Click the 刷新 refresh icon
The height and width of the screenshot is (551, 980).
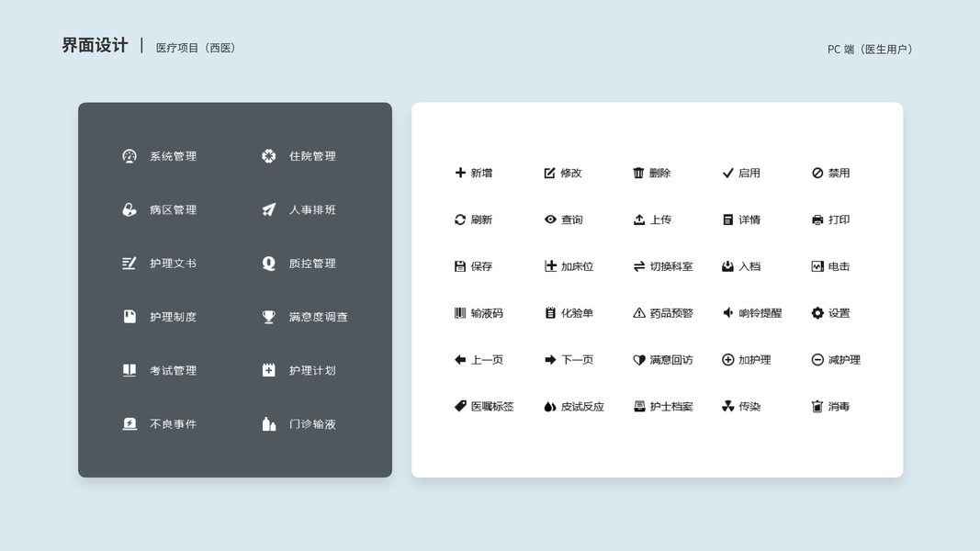pos(460,219)
